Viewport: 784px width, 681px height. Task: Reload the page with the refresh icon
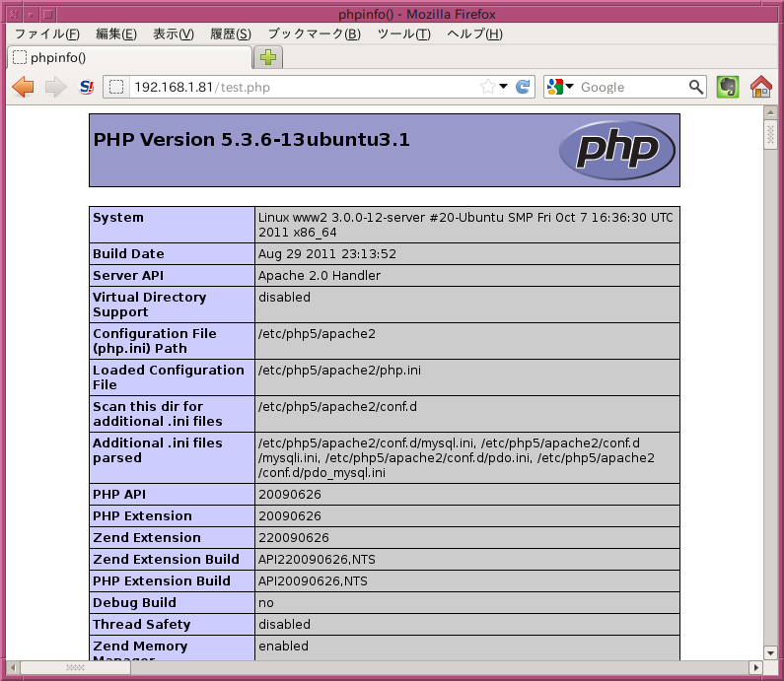point(523,87)
